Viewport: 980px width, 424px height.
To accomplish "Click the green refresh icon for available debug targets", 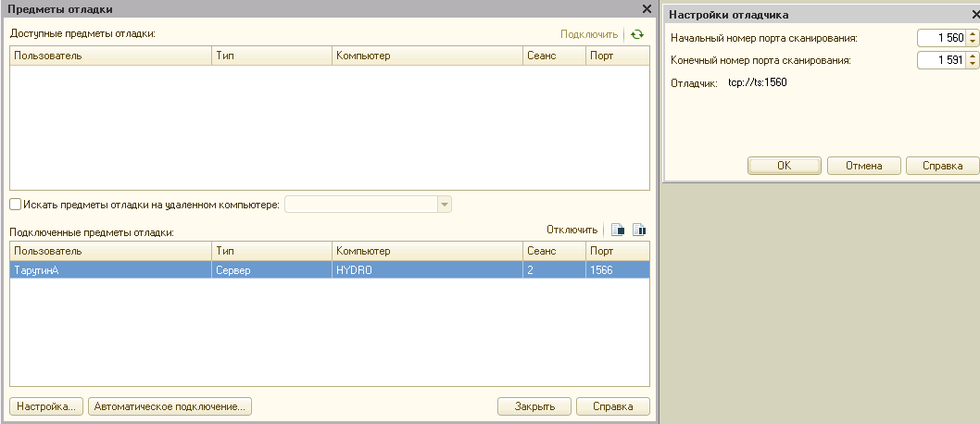I will 636,34.
